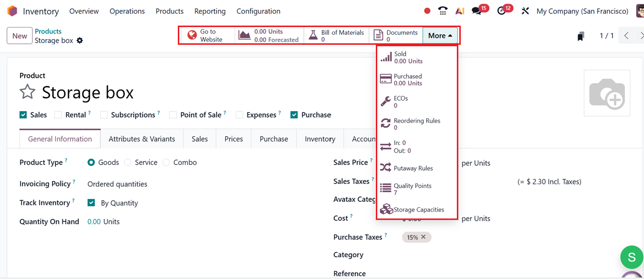Open Reordering Rules from the More list

coord(417,124)
